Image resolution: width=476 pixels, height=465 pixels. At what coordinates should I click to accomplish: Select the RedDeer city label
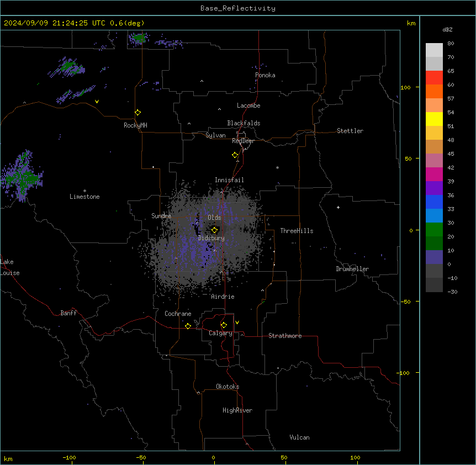243,141
